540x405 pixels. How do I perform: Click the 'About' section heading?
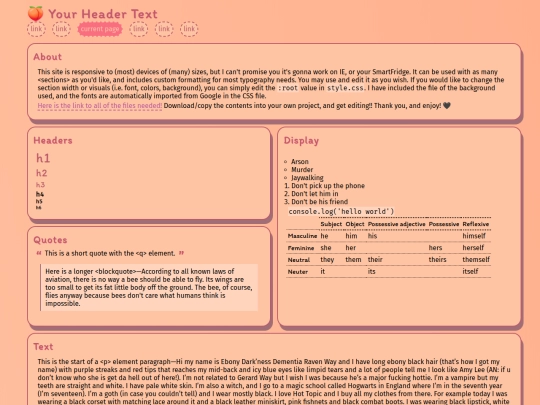48,57
